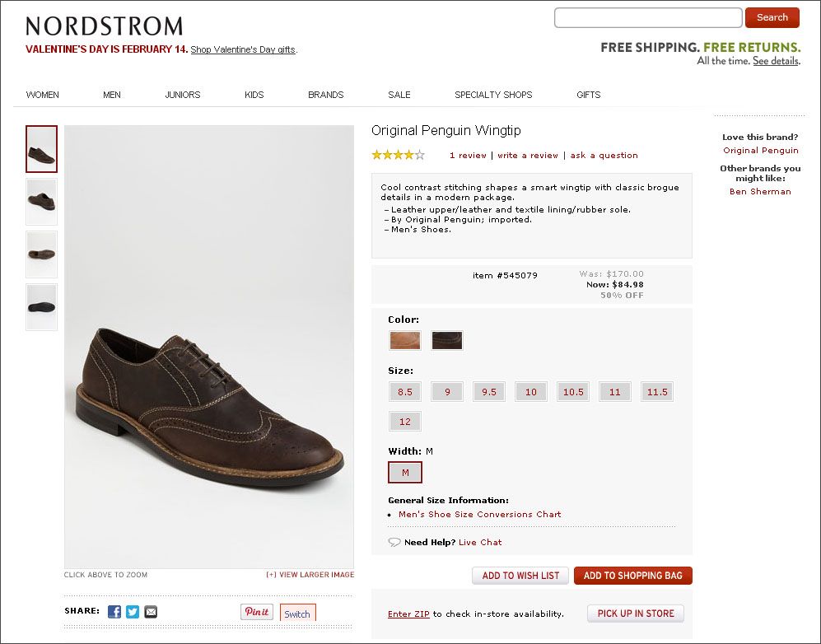Share by email envelope icon

(x=151, y=612)
